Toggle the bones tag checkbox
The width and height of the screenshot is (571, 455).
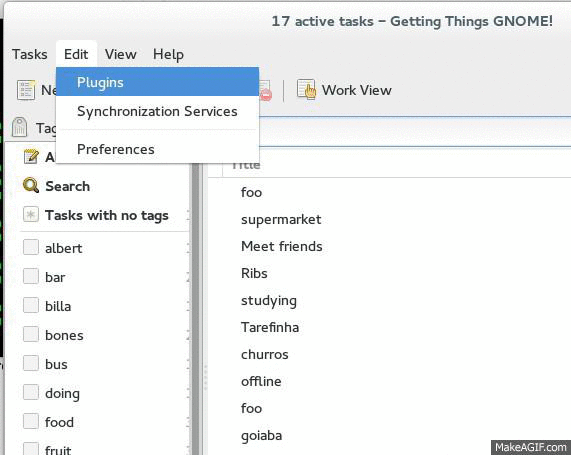(31, 334)
